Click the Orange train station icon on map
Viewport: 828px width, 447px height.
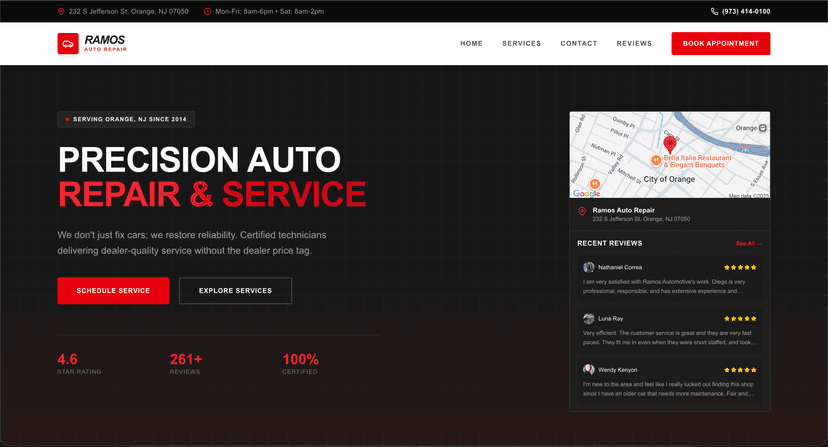(x=763, y=128)
